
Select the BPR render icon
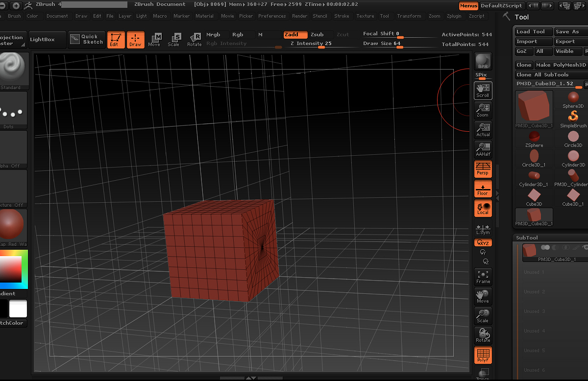(483, 61)
